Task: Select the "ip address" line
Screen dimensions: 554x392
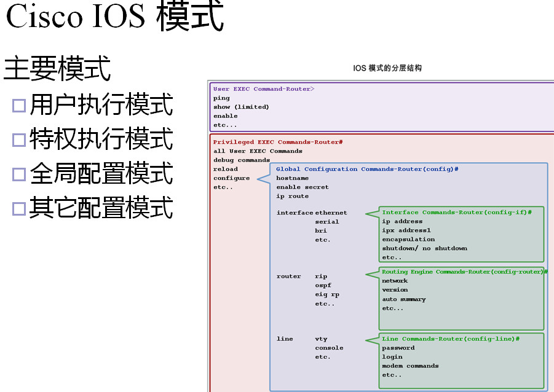Action: click(x=402, y=221)
